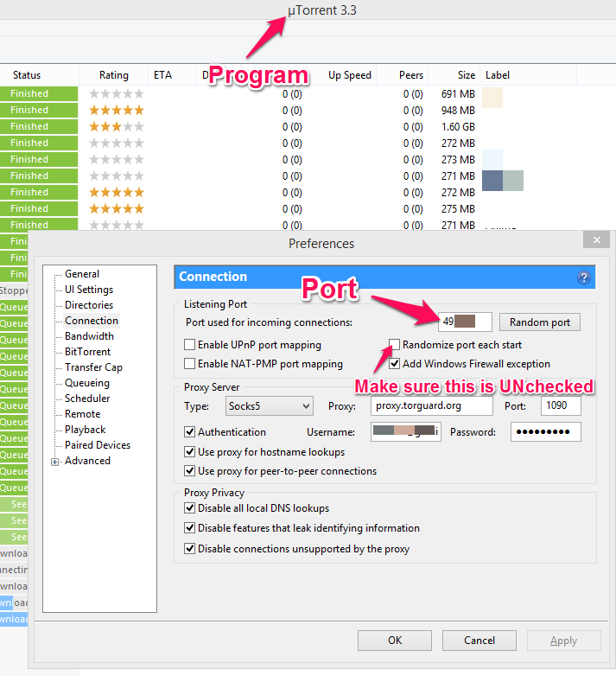616x676 pixels.
Task: Open Bandwidth preferences section
Action: pos(89,336)
